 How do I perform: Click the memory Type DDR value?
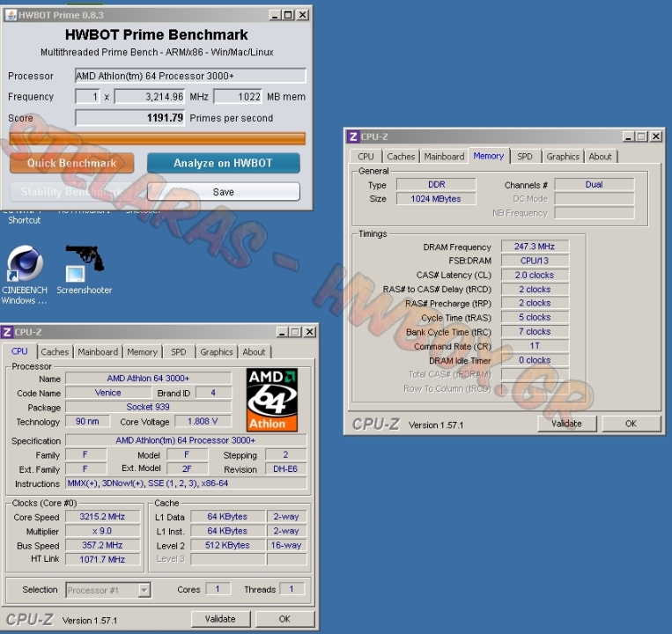436,185
